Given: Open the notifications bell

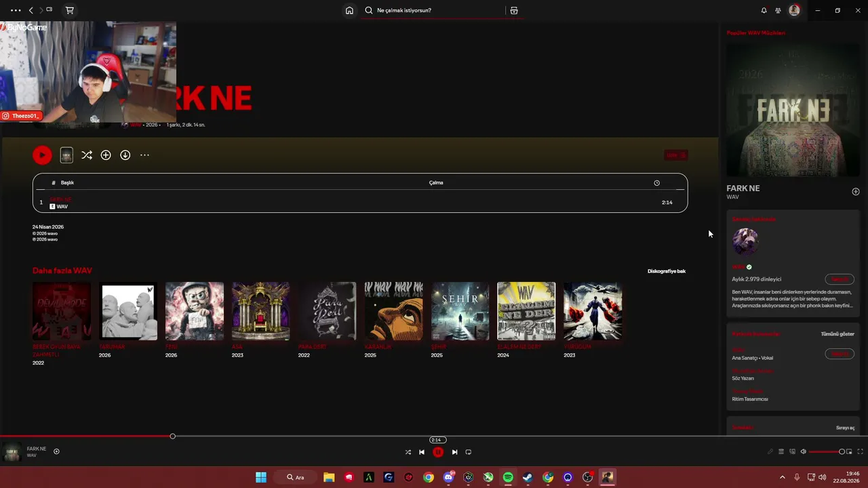Looking at the screenshot, I should click(764, 10).
